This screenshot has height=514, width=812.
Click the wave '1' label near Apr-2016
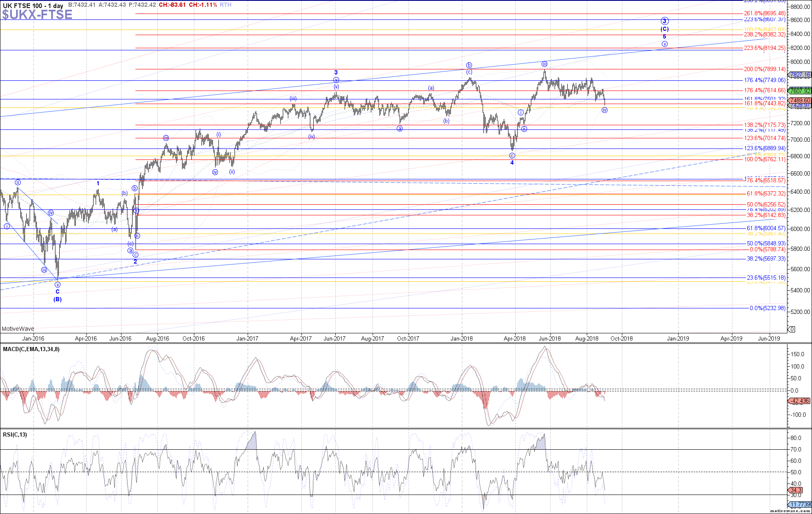click(x=98, y=183)
